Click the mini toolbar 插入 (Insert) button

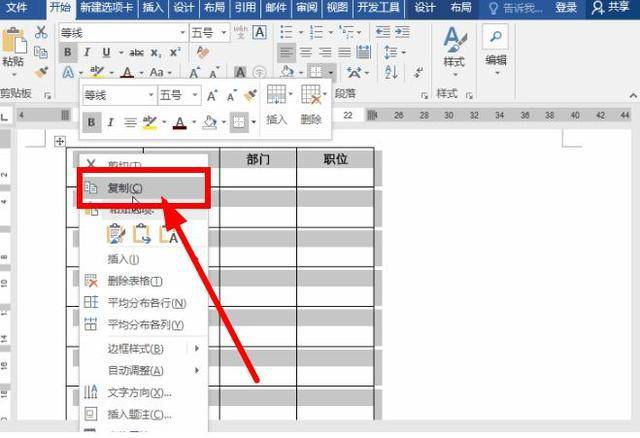click(278, 105)
